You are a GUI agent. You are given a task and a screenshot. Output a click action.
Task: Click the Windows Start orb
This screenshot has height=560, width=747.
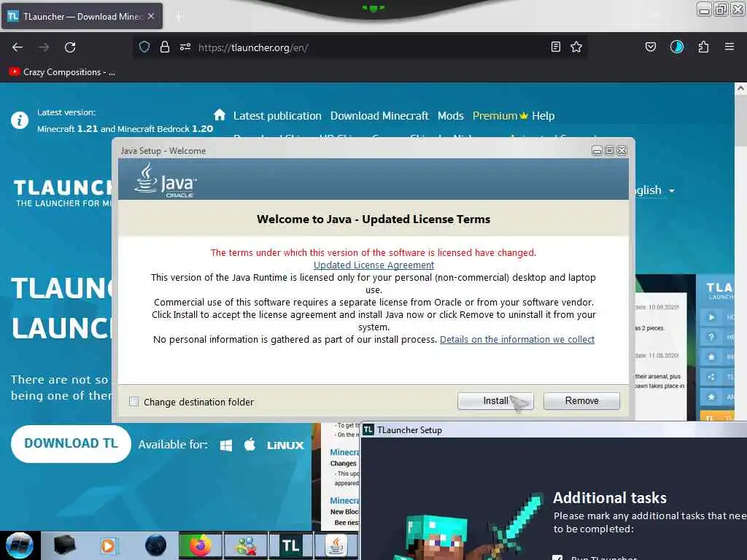(20, 545)
